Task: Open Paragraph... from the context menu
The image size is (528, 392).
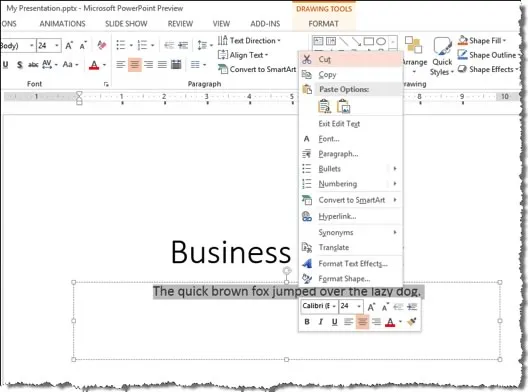Action: click(351, 154)
